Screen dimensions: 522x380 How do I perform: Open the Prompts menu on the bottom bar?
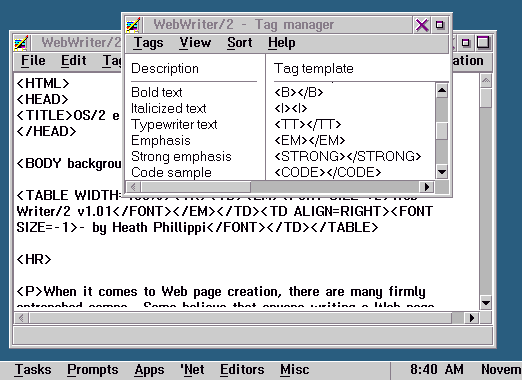(93, 370)
